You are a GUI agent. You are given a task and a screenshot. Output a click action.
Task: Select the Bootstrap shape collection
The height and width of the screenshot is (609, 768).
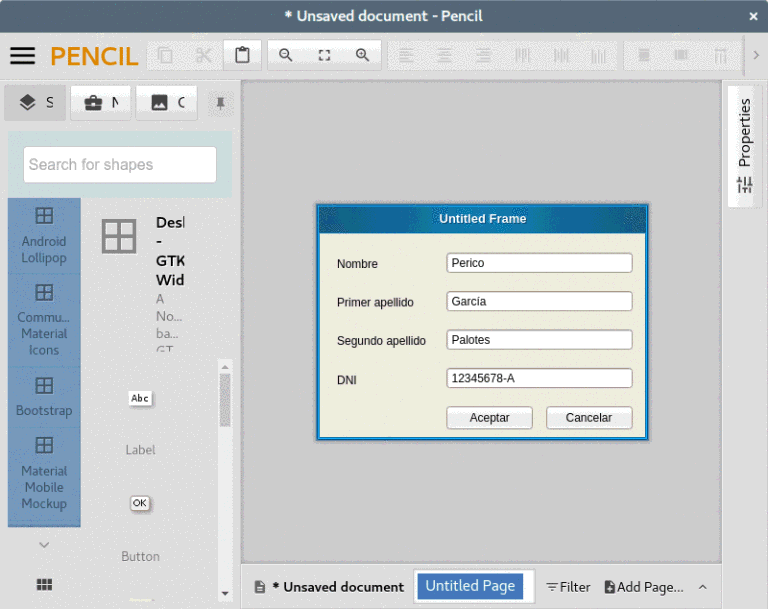pos(44,396)
